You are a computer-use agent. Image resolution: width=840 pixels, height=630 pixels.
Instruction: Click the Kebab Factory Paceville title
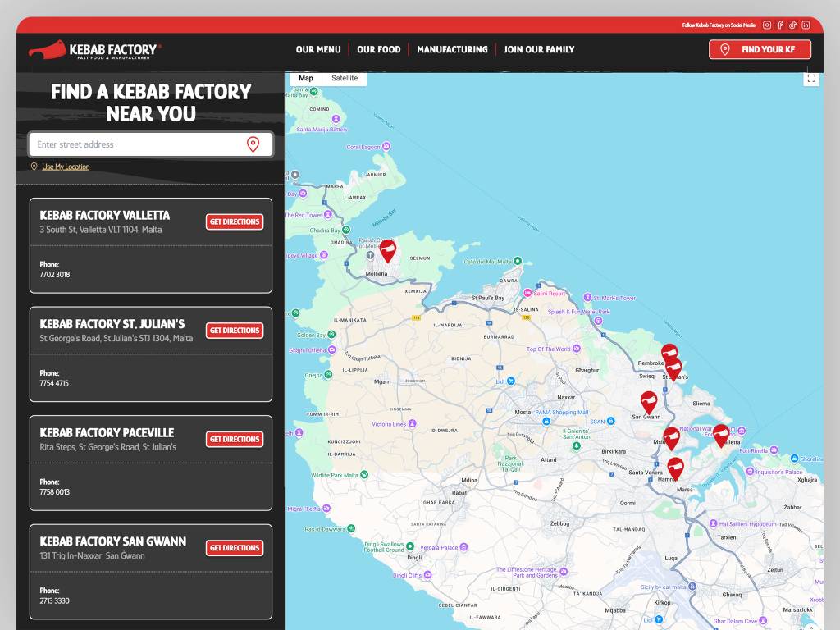pos(107,433)
